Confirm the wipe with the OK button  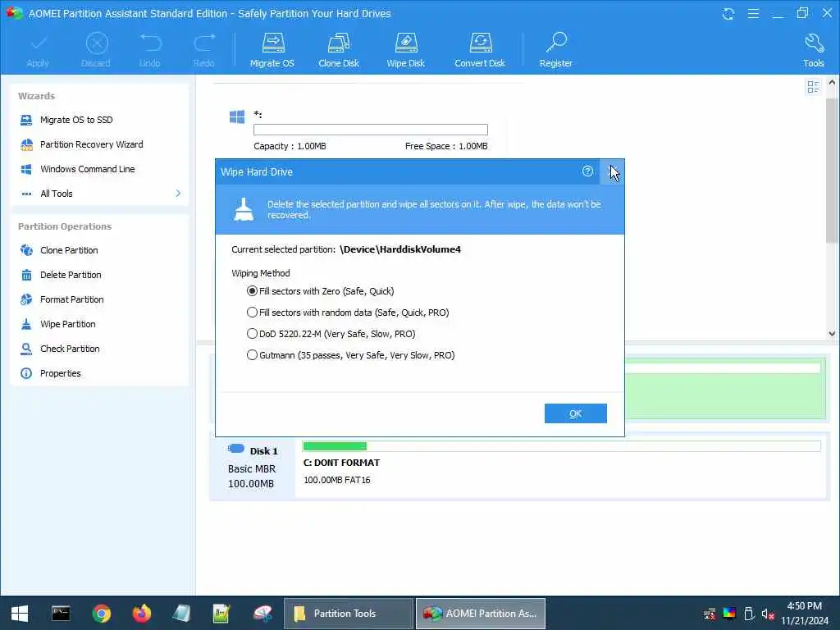pyautogui.click(x=575, y=413)
